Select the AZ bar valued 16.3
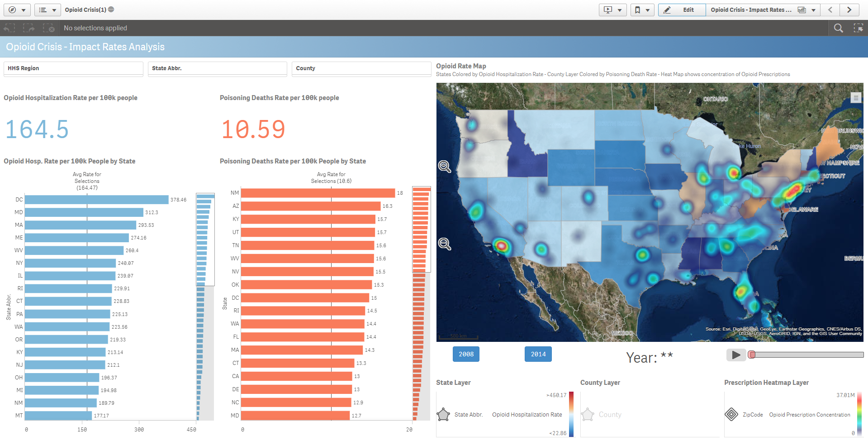This screenshot has height=441, width=868. pyautogui.click(x=311, y=206)
